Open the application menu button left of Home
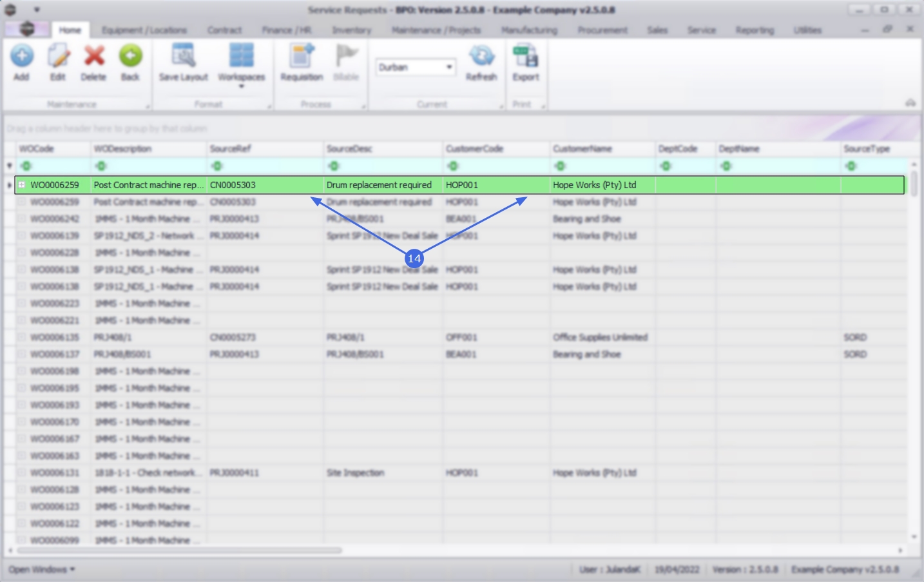 (x=27, y=29)
